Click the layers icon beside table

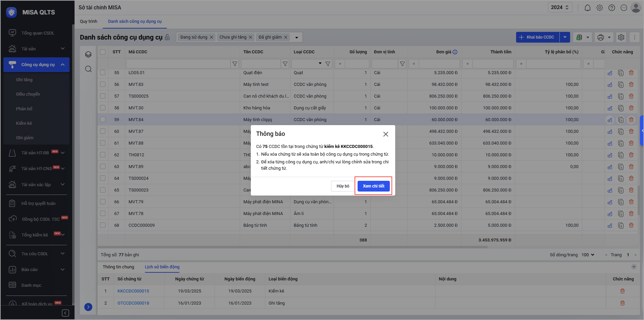click(88, 55)
